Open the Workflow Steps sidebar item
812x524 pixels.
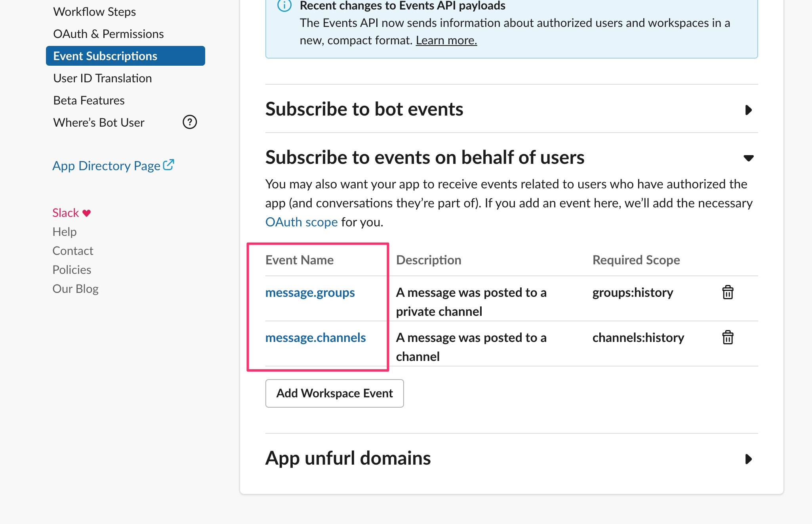tap(94, 12)
